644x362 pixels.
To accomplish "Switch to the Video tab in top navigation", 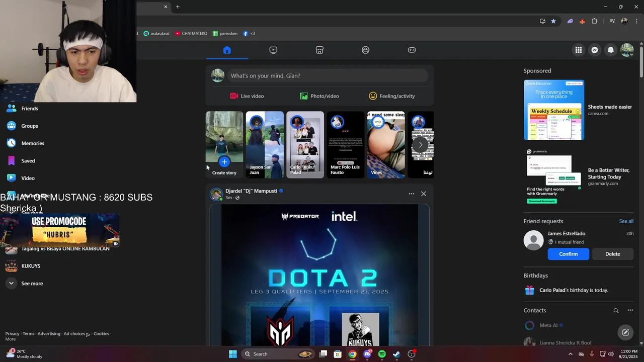I will [x=273, y=50].
